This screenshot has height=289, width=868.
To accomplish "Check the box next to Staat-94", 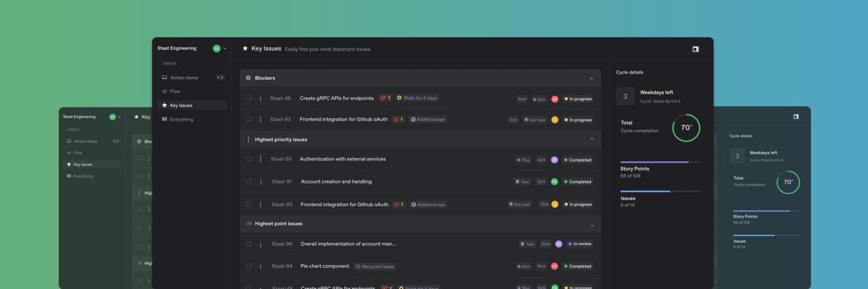I will pos(248,266).
